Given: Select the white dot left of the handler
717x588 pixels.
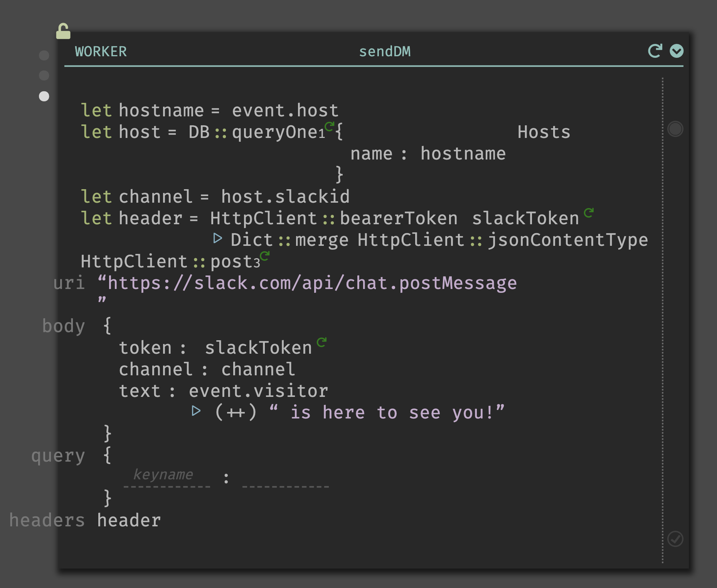Looking at the screenshot, I should click(44, 96).
